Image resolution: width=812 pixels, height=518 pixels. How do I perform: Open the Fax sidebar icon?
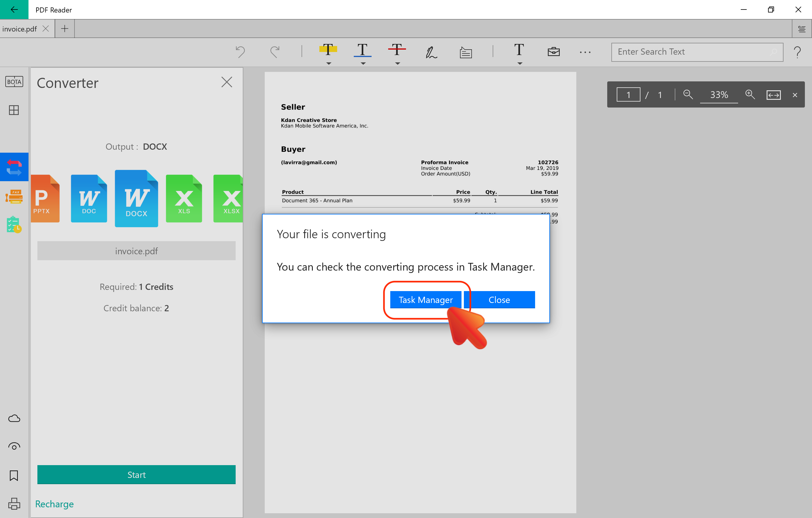point(14,196)
